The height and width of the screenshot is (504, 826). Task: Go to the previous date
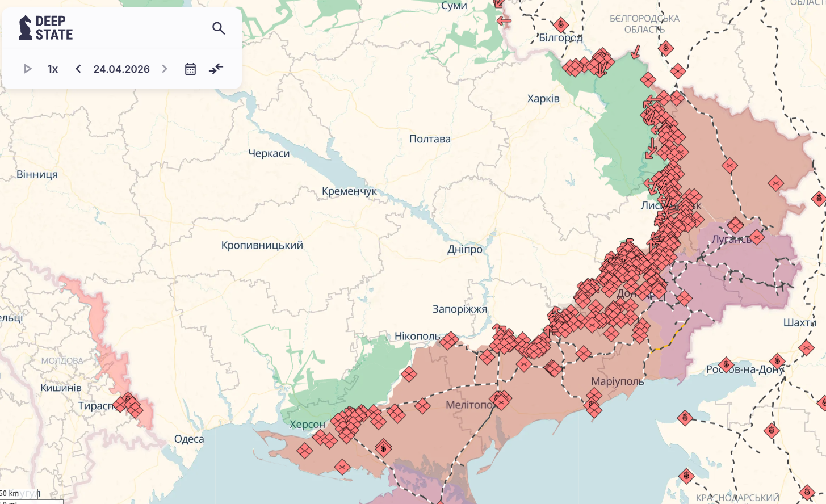[78, 69]
